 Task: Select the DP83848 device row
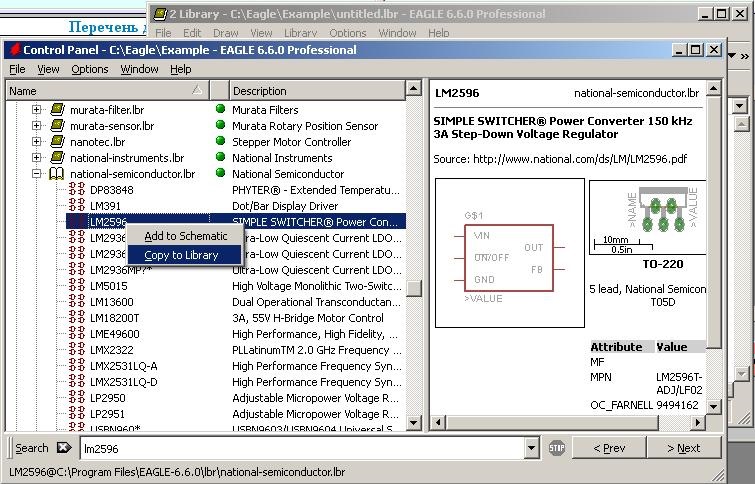click(236, 190)
